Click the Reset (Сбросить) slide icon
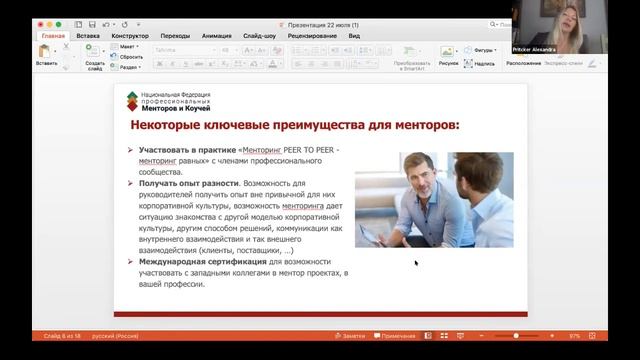Viewport: 640px width, 360px height. click(114, 57)
